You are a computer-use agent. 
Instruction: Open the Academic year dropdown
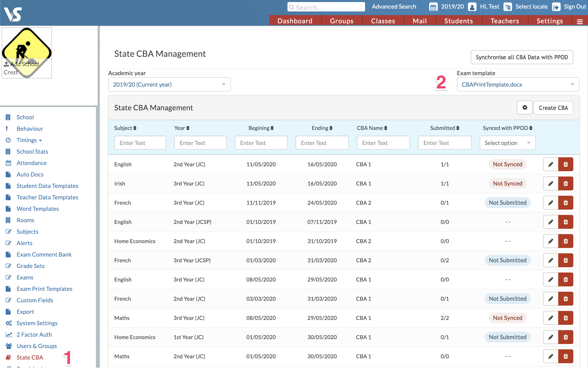pyautogui.click(x=169, y=85)
